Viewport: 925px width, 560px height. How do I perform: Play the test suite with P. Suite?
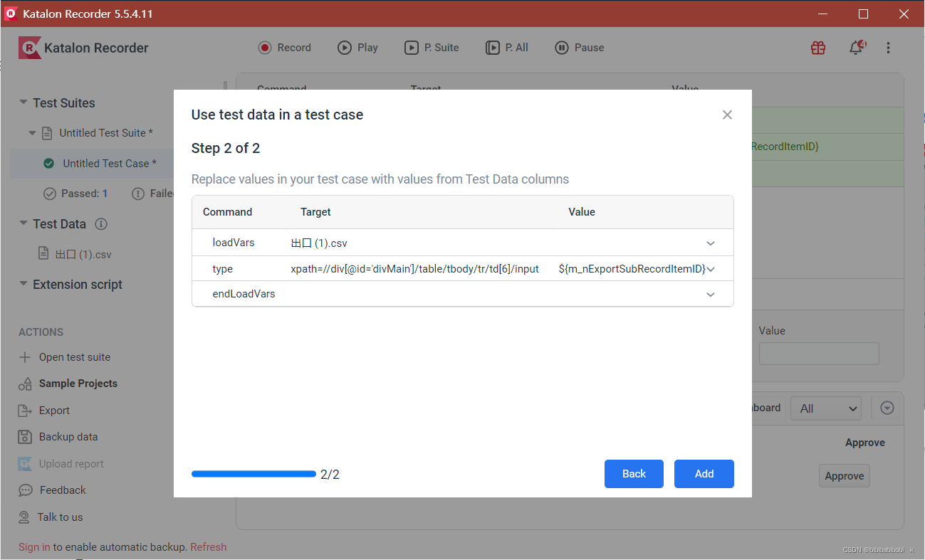[x=432, y=48]
